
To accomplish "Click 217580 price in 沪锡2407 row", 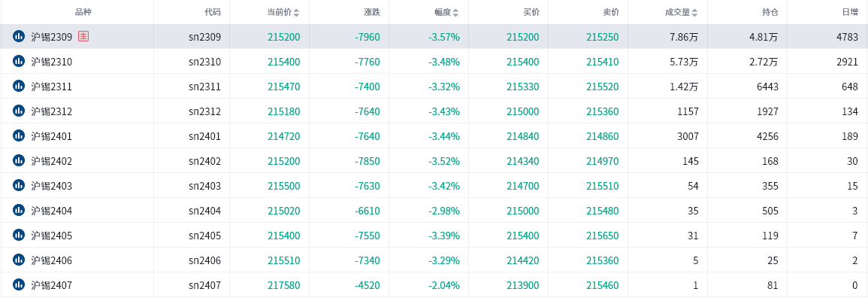I will point(284,285).
